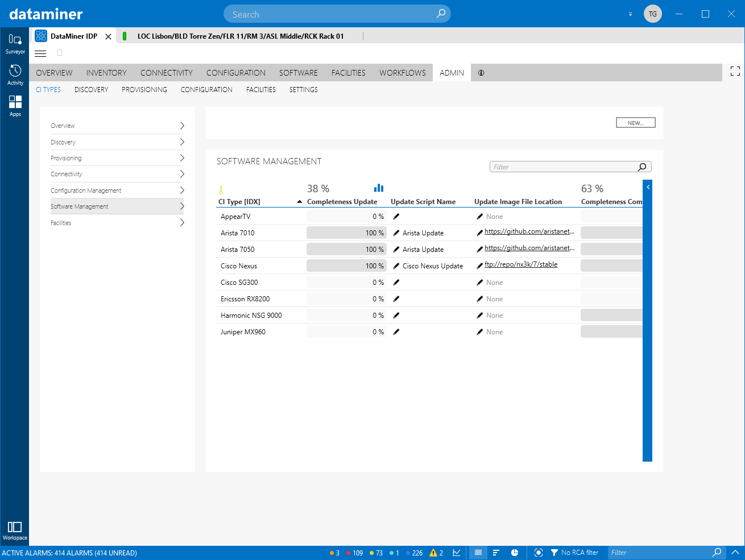The height and width of the screenshot is (560, 745).
Task: Switch to the CONNECTIVITY tab
Action: point(167,73)
